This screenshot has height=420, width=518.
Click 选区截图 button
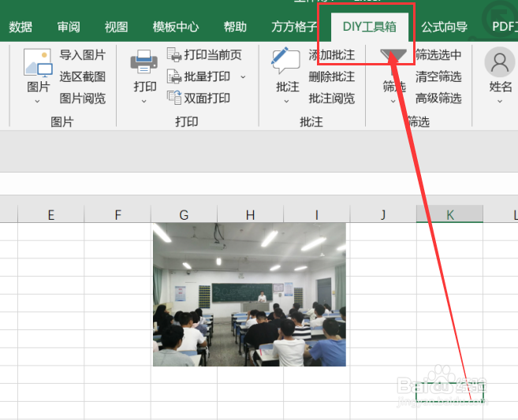pos(83,76)
